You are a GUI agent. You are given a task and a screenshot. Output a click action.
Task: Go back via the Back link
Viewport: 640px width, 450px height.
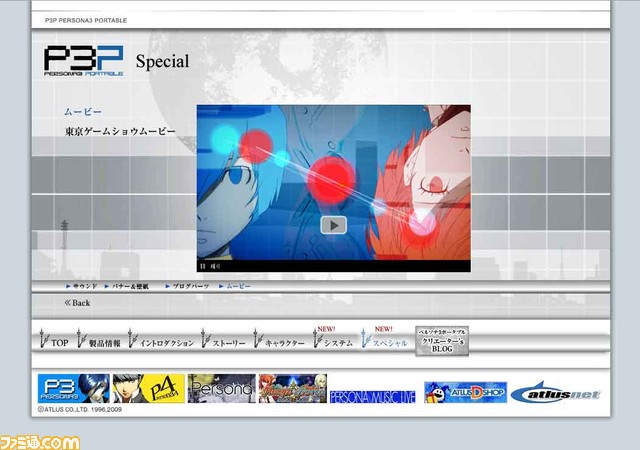point(77,303)
